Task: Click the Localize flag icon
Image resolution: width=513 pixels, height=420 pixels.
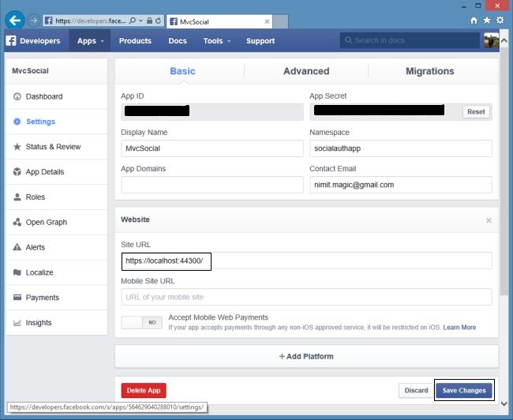Action: (17, 272)
